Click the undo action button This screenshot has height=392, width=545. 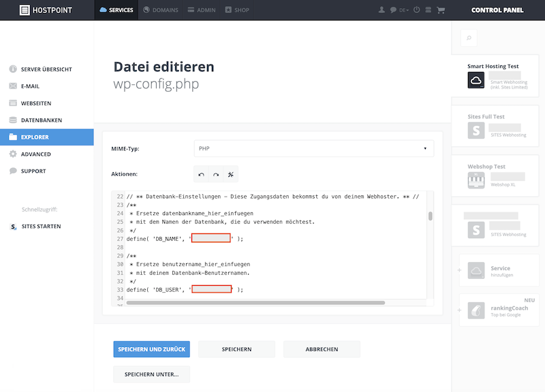point(201,174)
